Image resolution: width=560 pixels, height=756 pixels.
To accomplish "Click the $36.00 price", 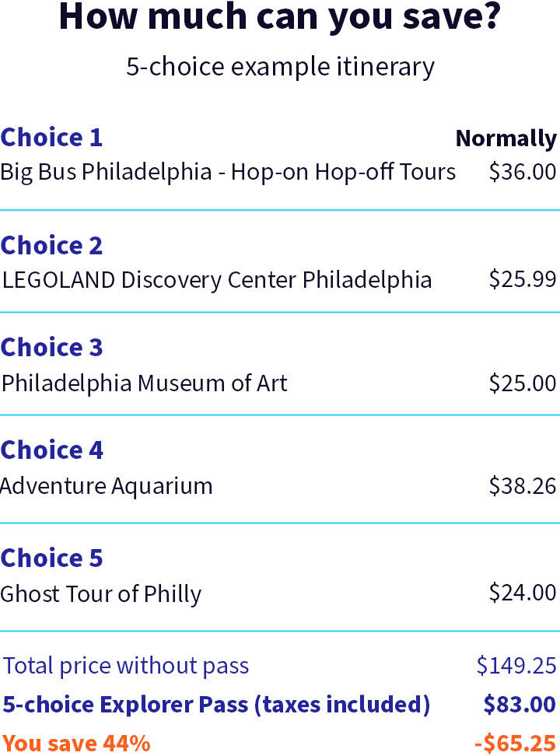I will 523,172.
